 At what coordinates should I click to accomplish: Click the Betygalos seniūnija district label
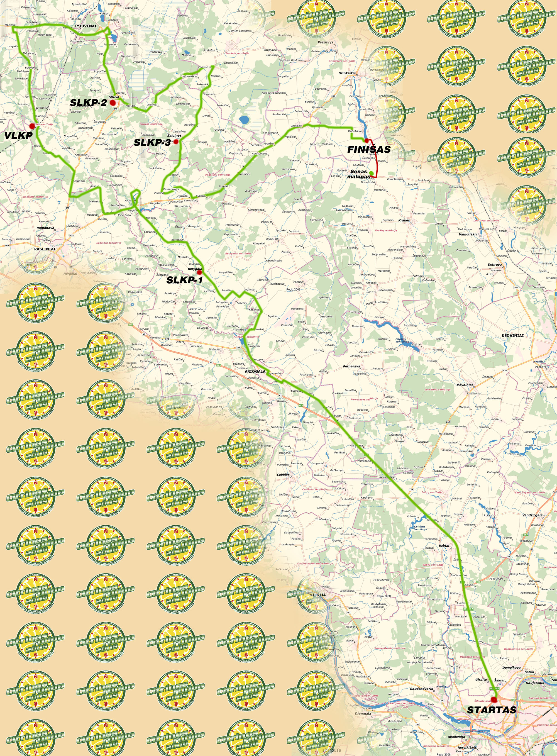[x=238, y=253]
